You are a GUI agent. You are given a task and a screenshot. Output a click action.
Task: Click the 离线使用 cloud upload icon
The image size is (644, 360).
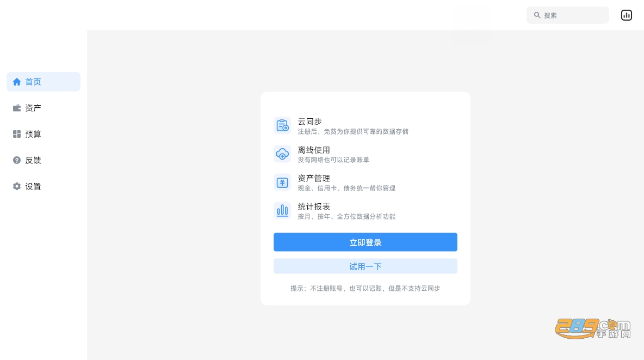(x=283, y=154)
